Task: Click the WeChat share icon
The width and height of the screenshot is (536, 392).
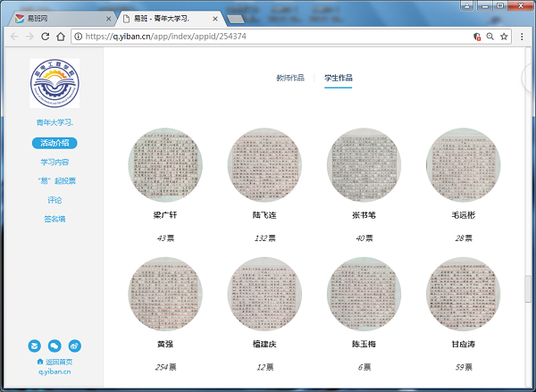Action: tap(54, 345)
